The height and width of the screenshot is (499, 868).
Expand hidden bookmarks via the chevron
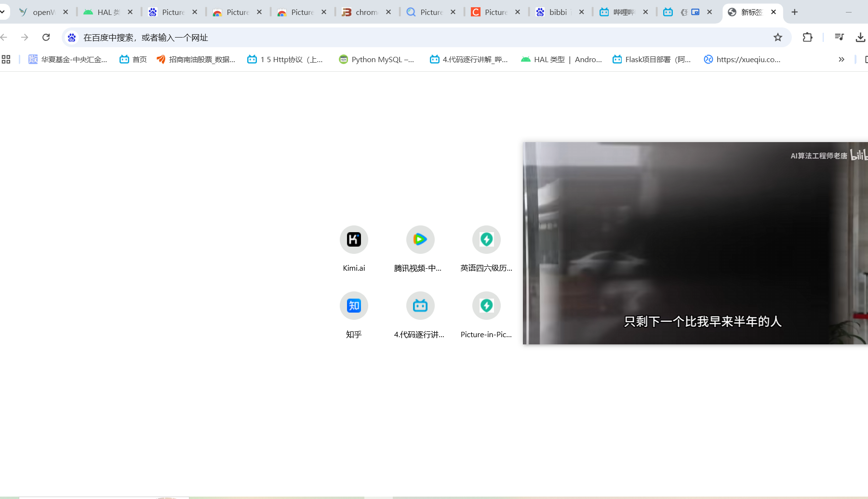(841, 59)
